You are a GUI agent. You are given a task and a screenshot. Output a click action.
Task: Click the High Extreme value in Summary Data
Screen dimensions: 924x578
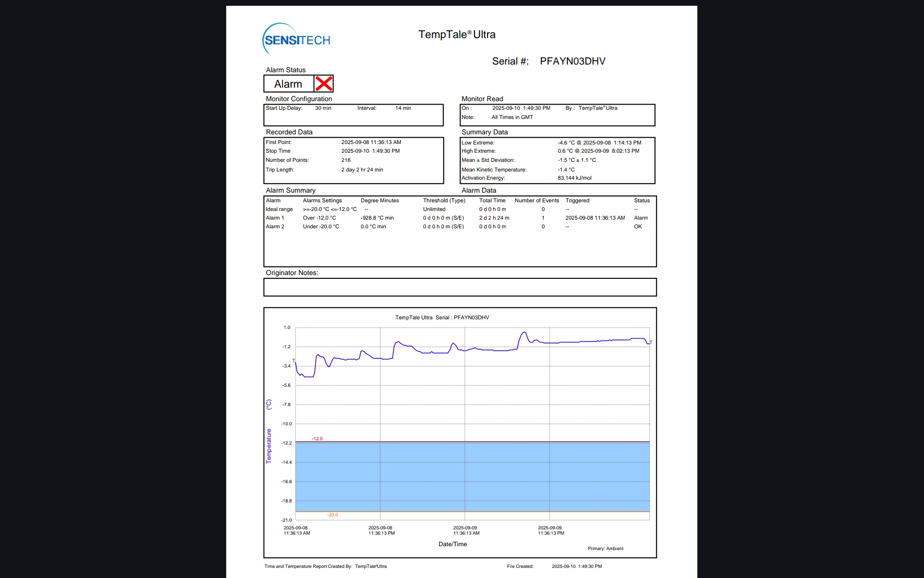598,151
